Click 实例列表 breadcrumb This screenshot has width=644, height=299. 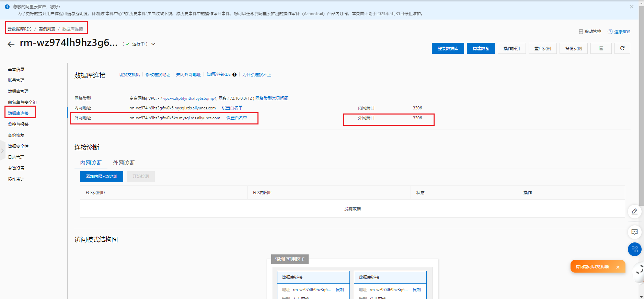click(x=47, y=29)
